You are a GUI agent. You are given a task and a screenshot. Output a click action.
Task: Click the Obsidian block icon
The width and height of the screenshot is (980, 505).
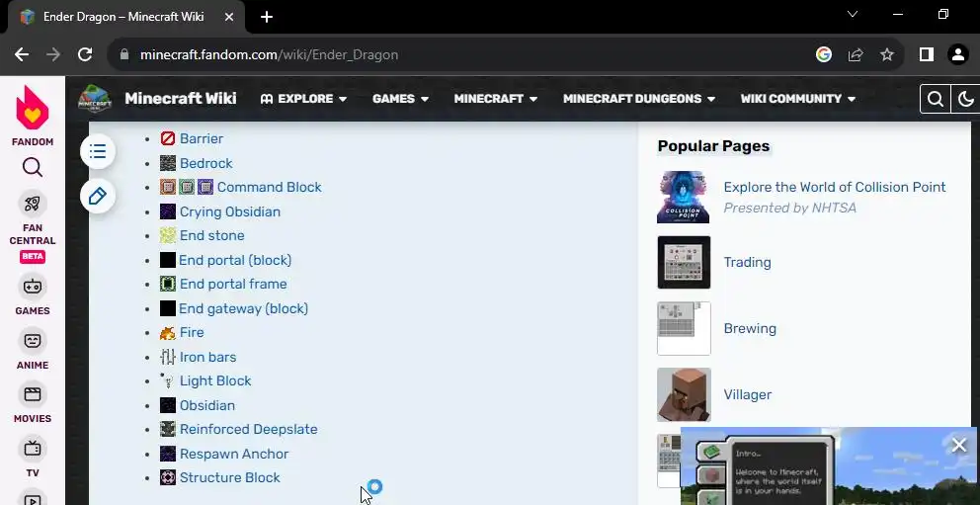pos(168,405)
